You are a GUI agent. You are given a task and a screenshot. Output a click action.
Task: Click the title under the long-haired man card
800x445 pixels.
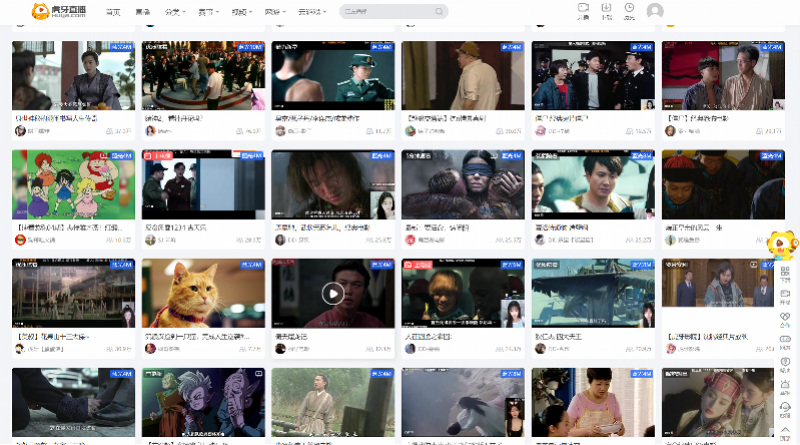tap(322, 227)
